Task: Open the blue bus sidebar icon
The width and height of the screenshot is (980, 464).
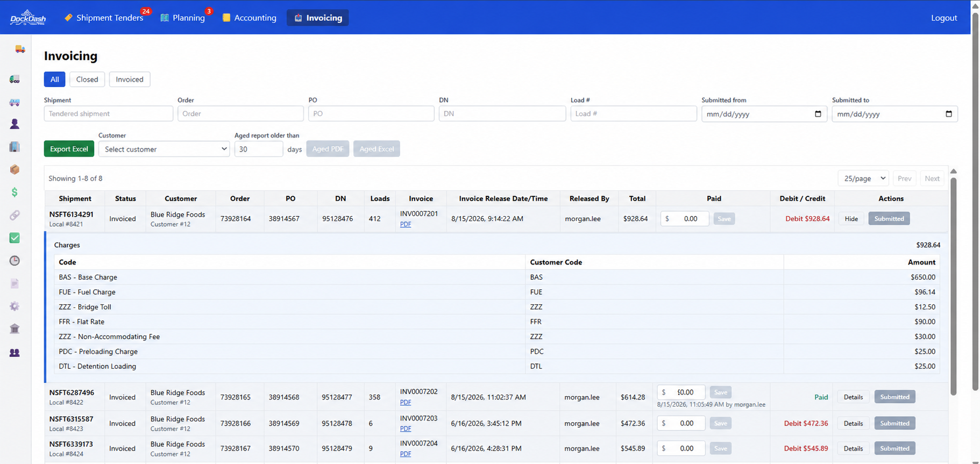Action: 15,102
